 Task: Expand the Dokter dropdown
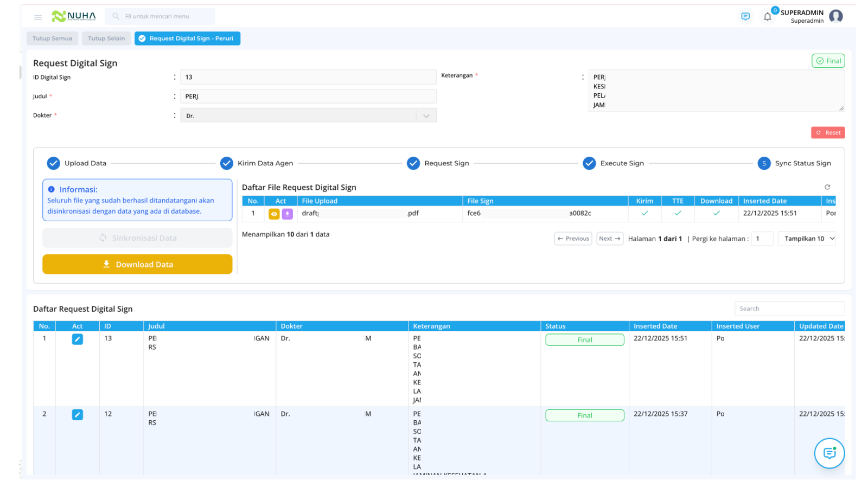click(x=308, y=115)
